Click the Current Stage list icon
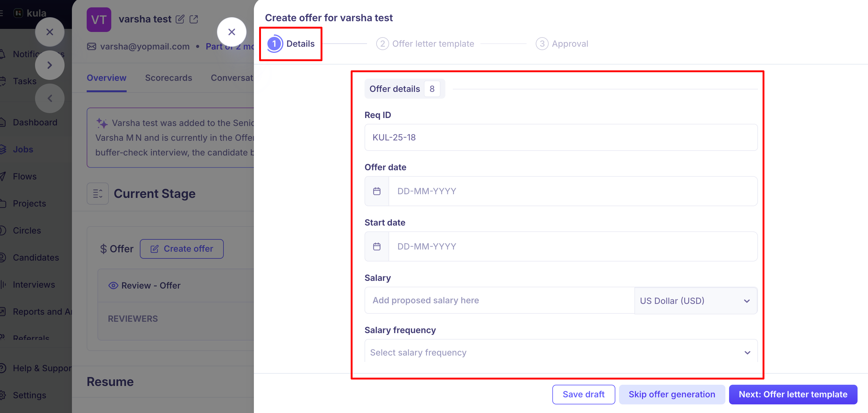The width and height of the screenshot is (868, 413). 98,194
